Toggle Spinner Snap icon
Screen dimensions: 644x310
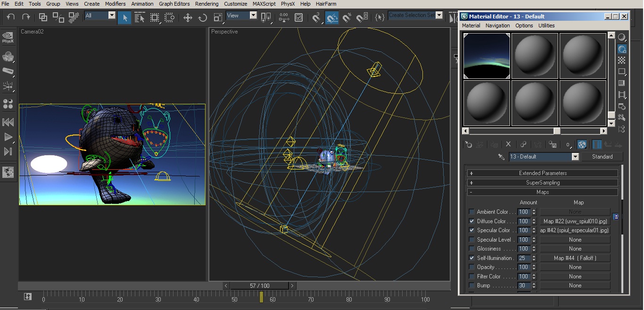click(362, 17)
